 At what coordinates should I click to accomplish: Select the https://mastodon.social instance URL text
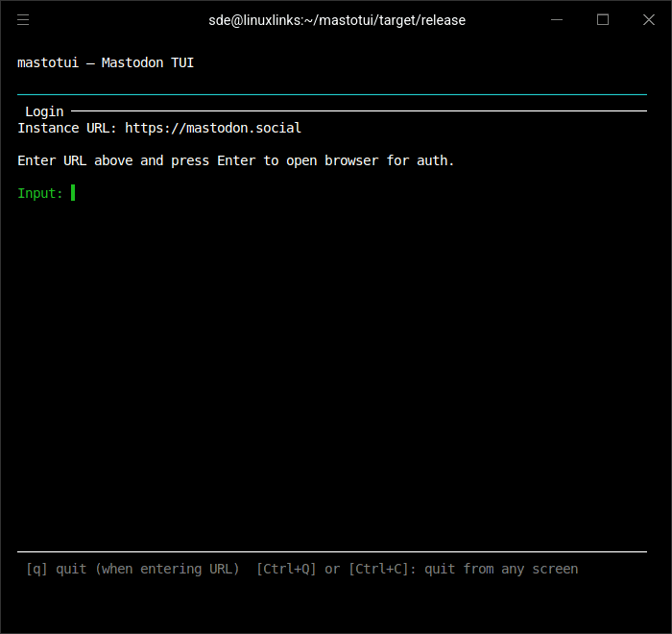213,128
